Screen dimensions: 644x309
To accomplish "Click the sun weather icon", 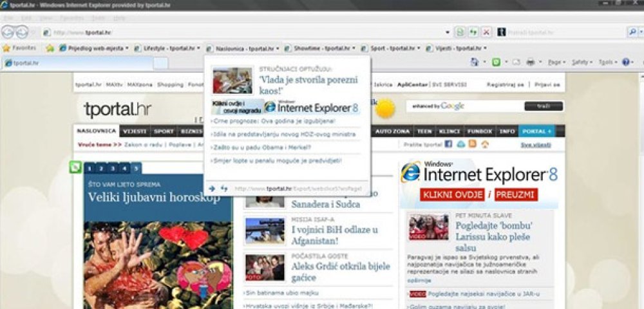I will (385, 109).
